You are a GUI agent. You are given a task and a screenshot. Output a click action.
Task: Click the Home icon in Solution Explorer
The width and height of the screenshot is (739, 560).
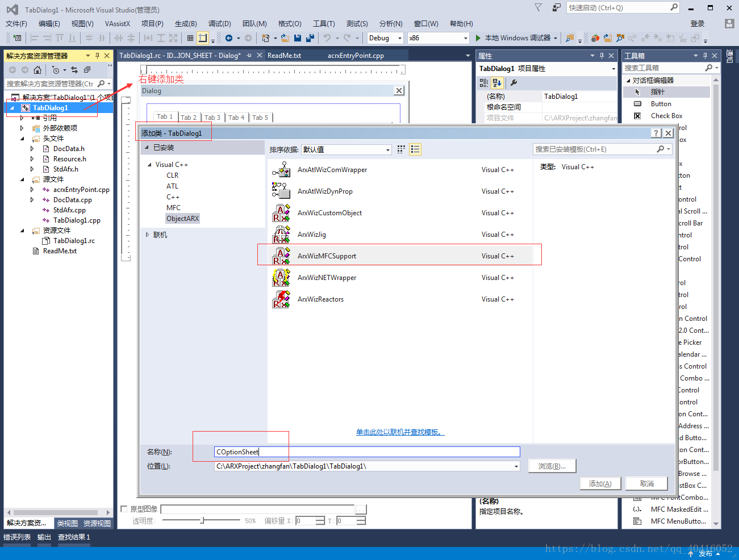pos(37,70)
